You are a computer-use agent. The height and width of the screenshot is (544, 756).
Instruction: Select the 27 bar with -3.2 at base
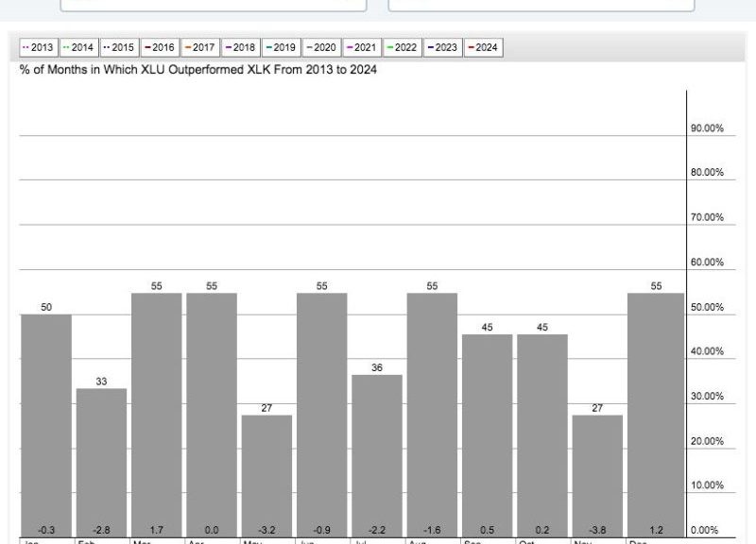tap(266, 477)
